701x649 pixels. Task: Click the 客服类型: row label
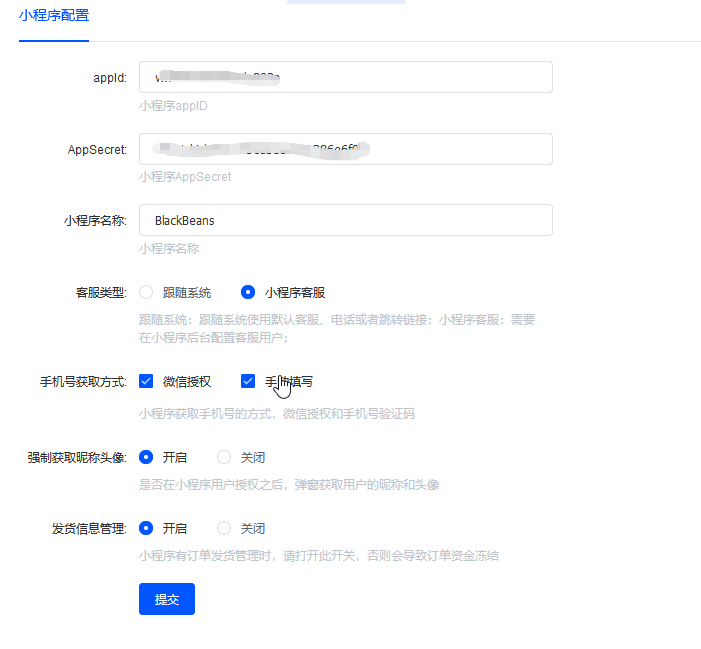(x=101, y=293)
